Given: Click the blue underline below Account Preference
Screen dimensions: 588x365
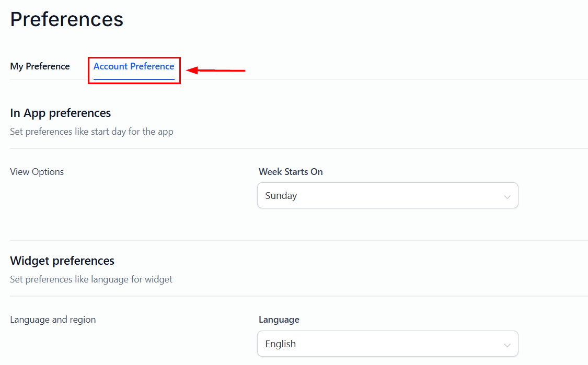Looking at the screenshot, I should [x=134, y=79].
